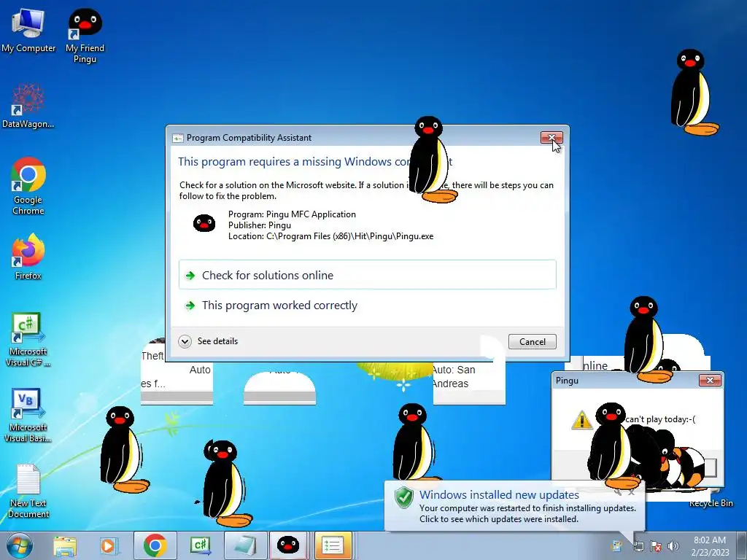747x560 pixels.
Task: Expand See details in Compatibility Assistant
Action: click(x=208, y=341)
